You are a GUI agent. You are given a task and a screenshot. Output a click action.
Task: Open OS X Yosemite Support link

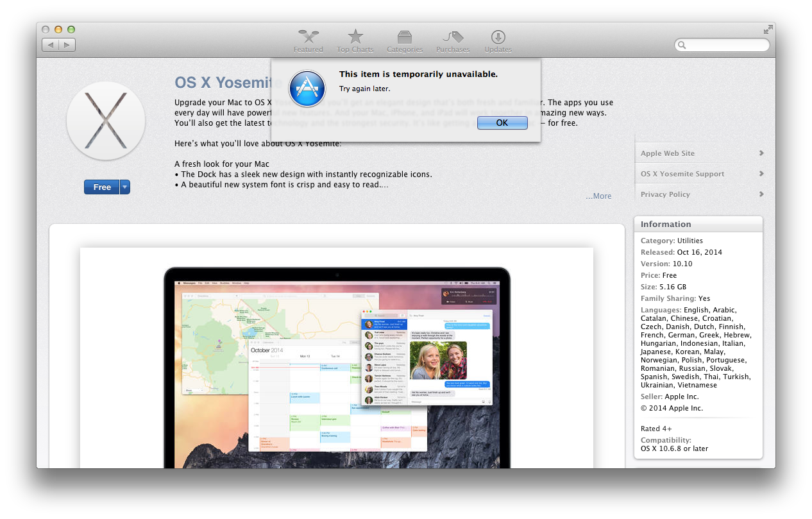click(x=682, y=174)
